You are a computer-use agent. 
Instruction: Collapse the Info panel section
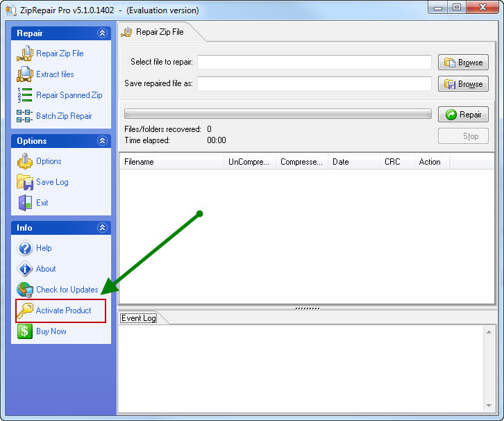tap(103, 228)
